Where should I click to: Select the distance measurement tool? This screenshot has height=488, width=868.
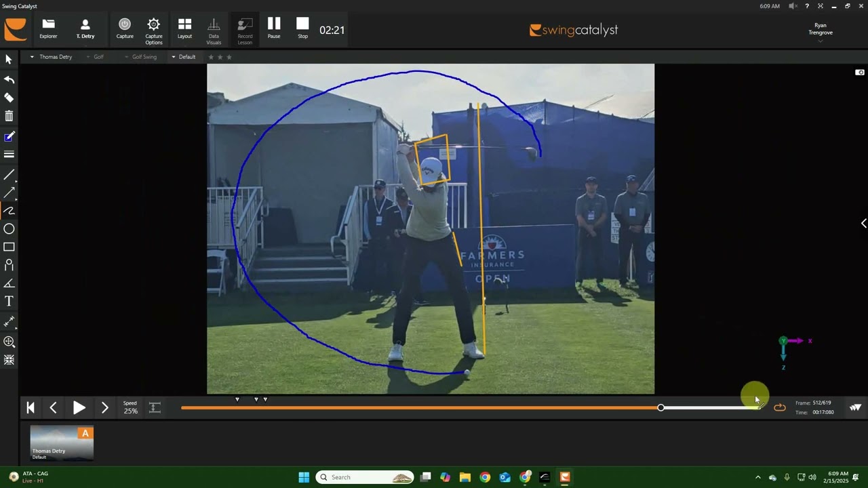coord(9,321)
